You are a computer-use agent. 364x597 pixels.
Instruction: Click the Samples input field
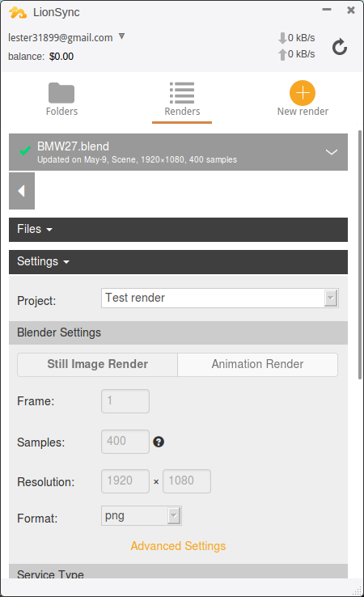[x=125, y=442]
